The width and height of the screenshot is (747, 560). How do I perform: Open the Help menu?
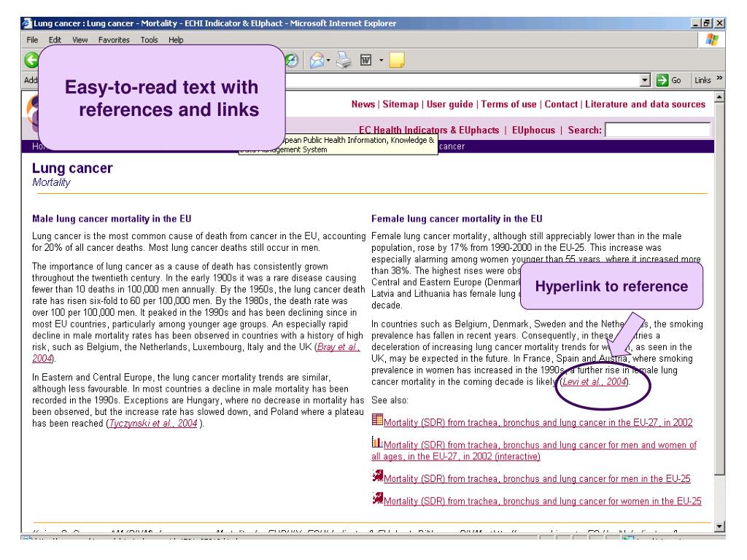click(176, 40)
